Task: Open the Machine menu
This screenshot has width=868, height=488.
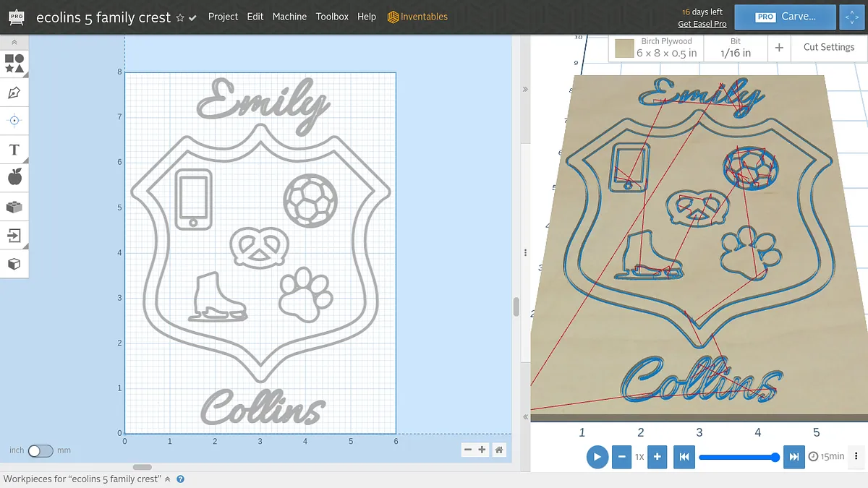Action: point(289,17)
